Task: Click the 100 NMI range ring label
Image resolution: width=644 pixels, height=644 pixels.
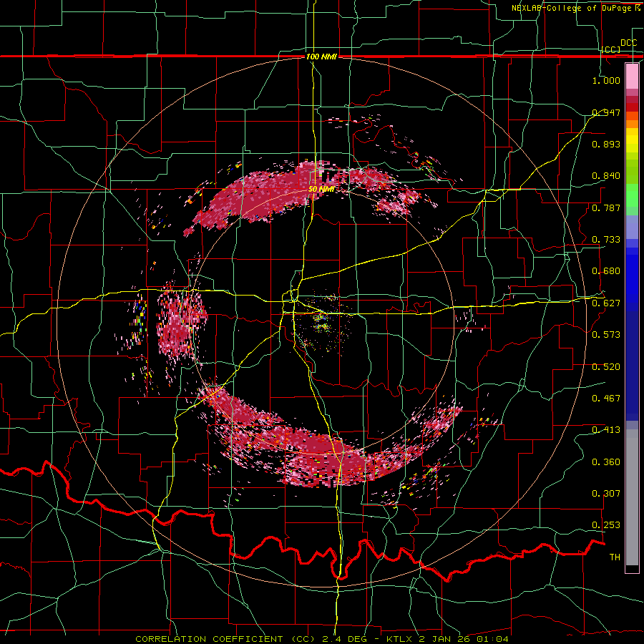Action: pyautogui.click(x=321, y=57)
